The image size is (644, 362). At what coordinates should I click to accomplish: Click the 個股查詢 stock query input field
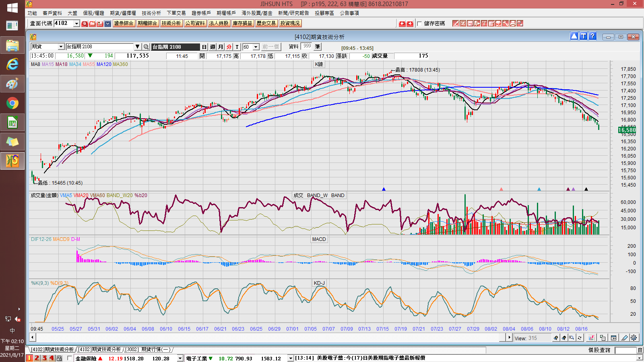click(x=626, y=350)
